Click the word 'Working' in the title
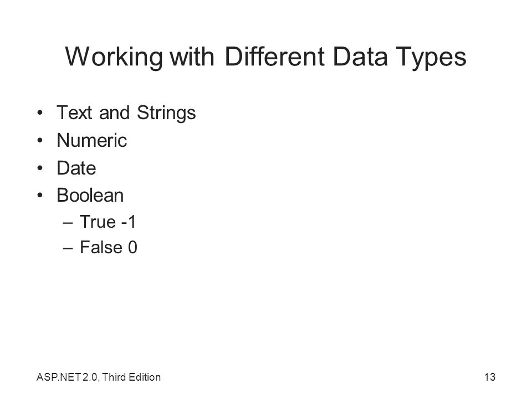532x399 pixels. pos(114,57)
